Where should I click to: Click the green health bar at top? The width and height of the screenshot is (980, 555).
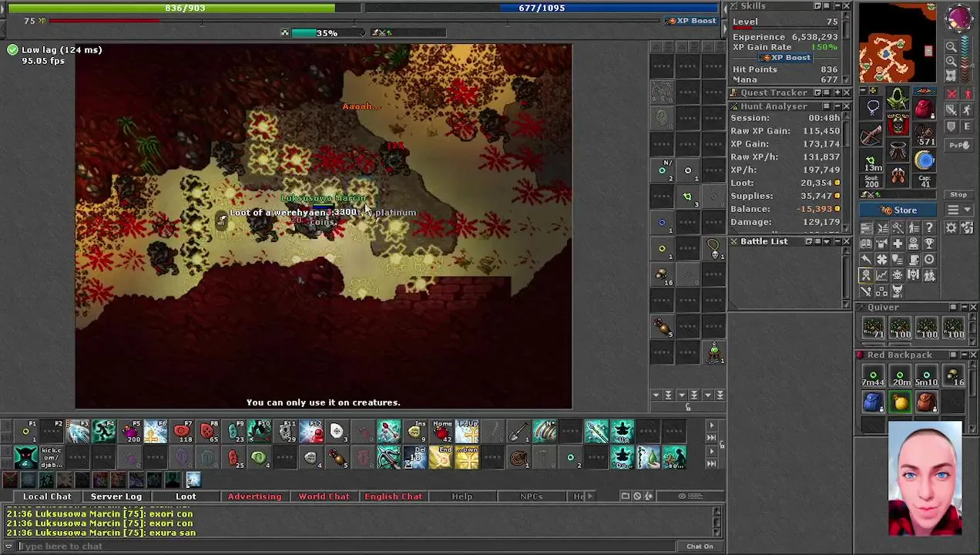coord(184,8)
